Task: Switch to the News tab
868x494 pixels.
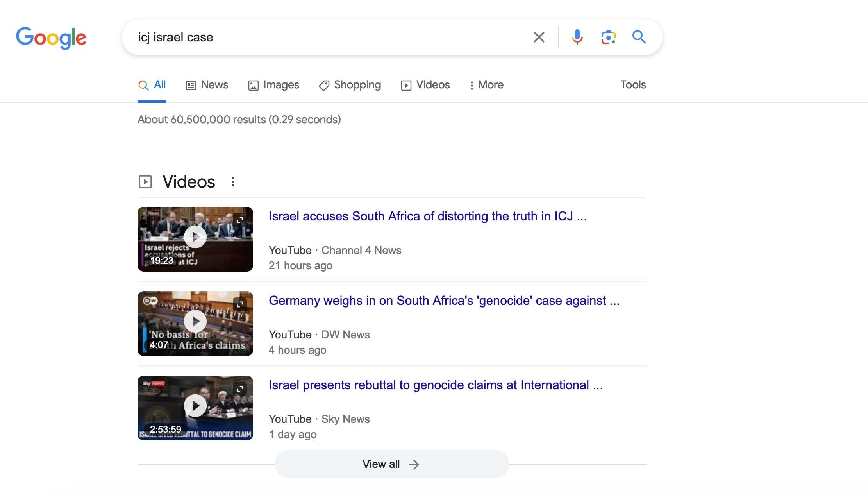Action: click(207, 85)
